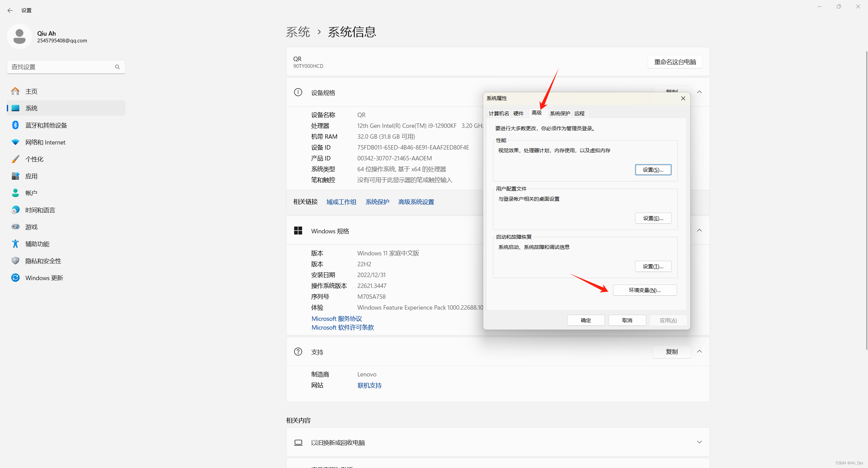The height and width of the screenshot is (468, 868).
Task: Expand the 以旧换新或回收电脑 row
Action: [x=699, y=442]
